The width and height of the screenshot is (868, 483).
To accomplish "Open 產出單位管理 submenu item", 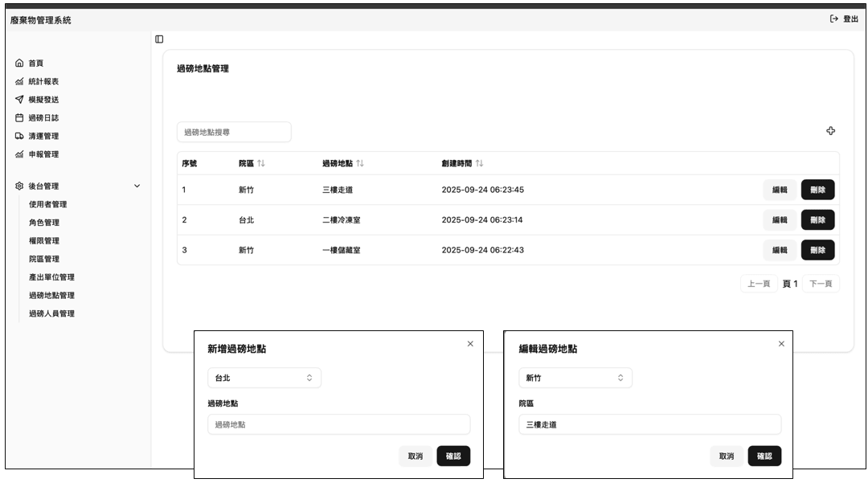I will [51, 277].
